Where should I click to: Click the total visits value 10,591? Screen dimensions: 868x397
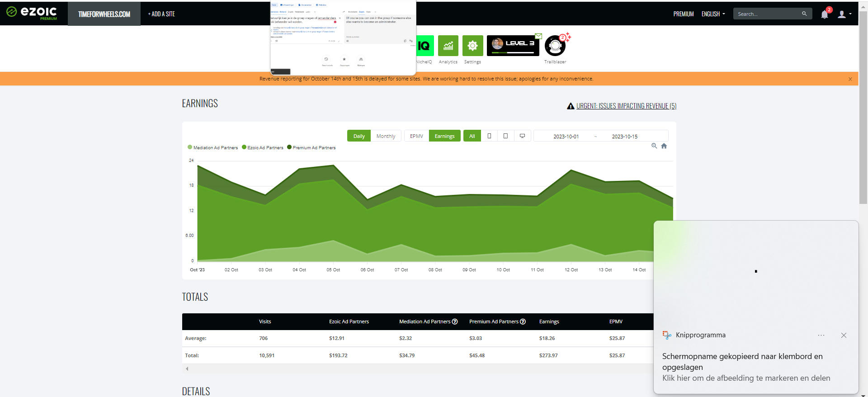pyautogui.click(x=266, y=355)
